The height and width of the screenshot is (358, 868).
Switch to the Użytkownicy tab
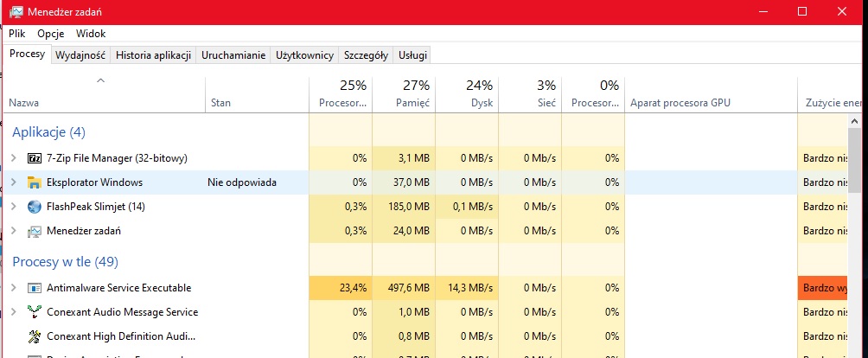tap(304, 55)
